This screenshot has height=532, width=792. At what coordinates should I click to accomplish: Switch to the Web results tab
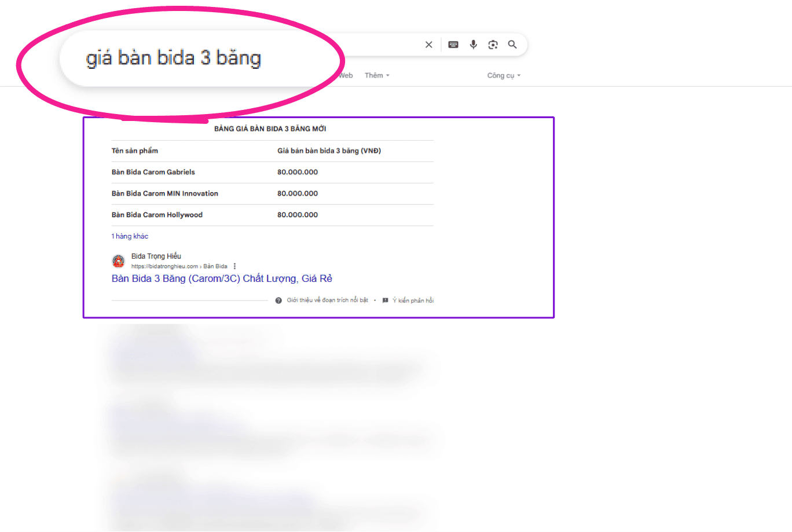pos(346,75)
